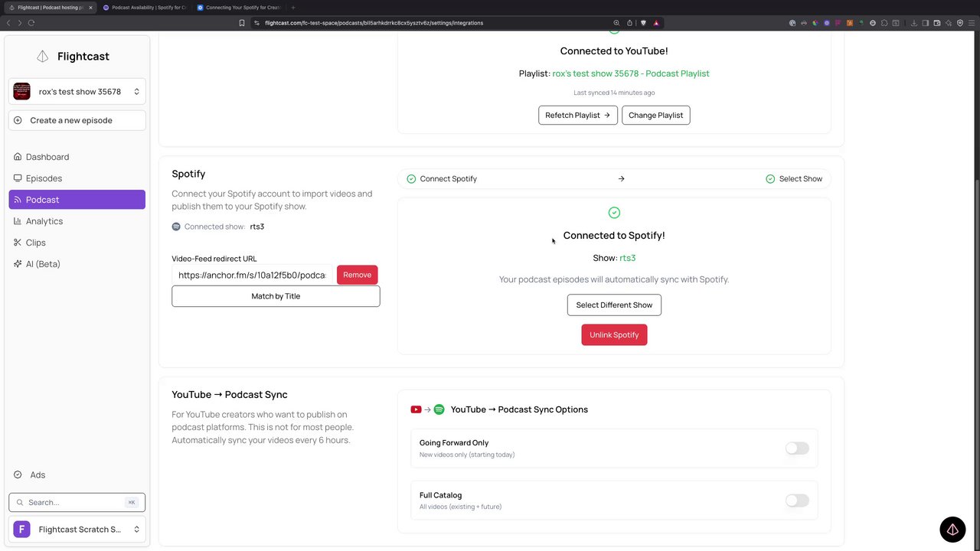Click the Brave Rewards triangle icon
Image resolution: width=980 pixels, height=551 pixels.
656,23
